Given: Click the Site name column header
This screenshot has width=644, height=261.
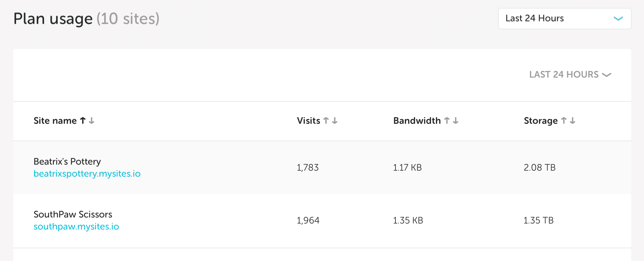Looking at the screenshot, I should click(x=55, y=120).
